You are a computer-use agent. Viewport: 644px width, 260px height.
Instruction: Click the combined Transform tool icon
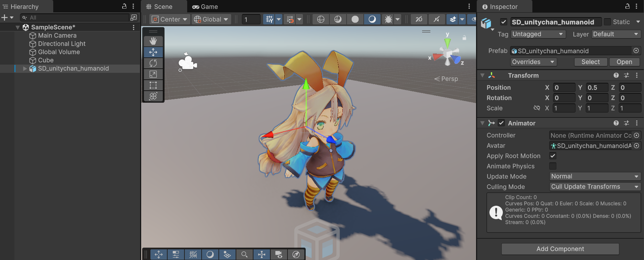click(x=153, y=96)
